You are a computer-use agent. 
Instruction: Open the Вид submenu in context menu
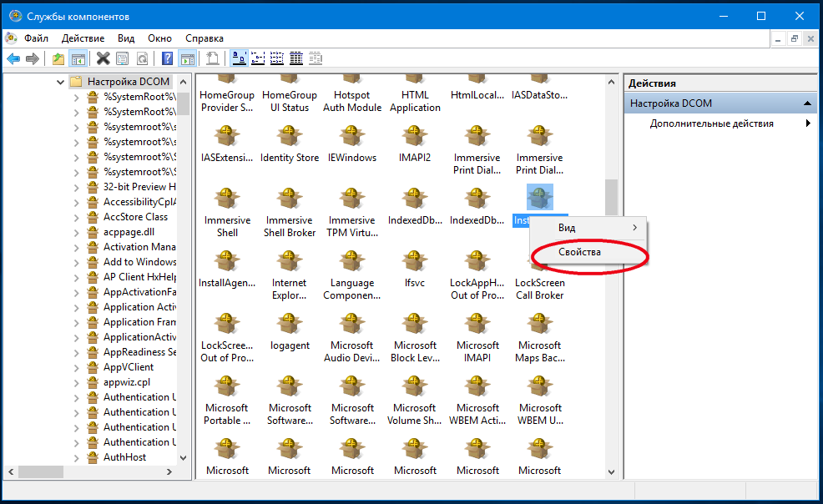(x=588, y=228)
